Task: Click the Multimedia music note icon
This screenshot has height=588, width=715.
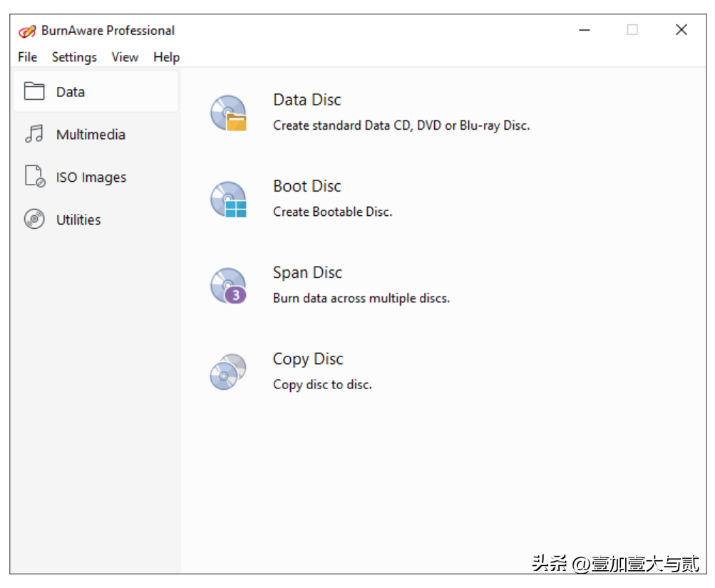Action: [x=34, y=134]
